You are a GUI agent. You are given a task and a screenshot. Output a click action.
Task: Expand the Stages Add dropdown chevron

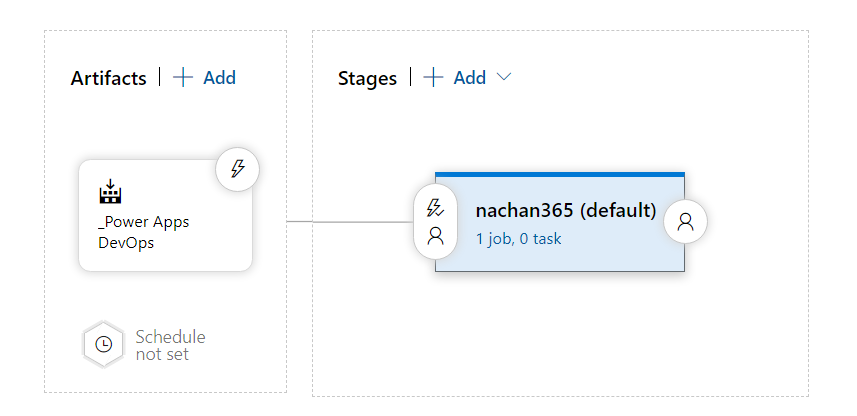[504, 78]
